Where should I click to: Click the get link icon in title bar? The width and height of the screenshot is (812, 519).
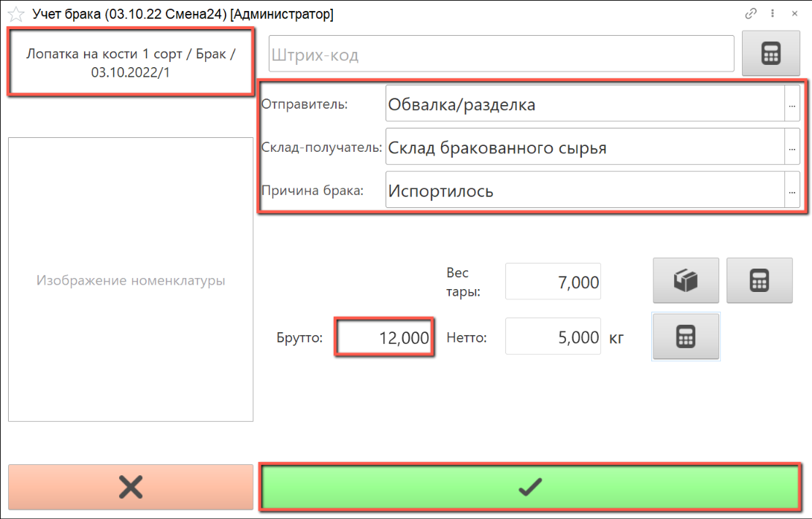point(751,13)
